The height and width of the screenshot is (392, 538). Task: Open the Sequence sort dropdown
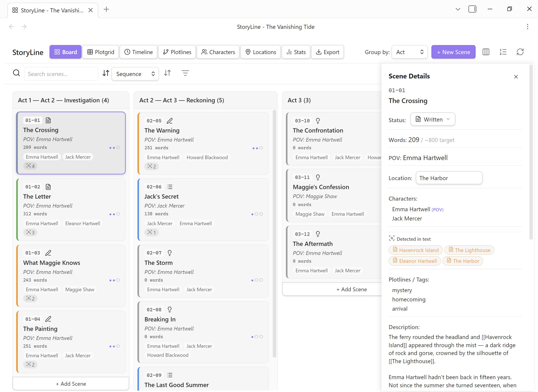click(x=135, y=74)
